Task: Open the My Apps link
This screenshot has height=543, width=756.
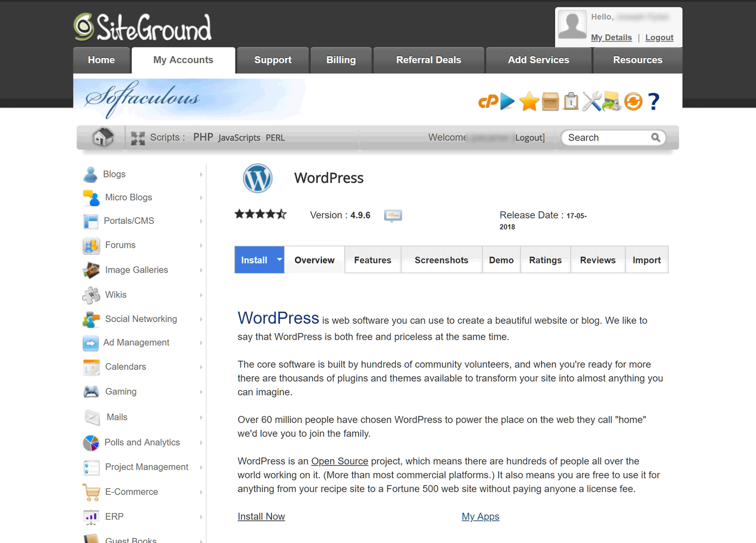Action: 481,517
